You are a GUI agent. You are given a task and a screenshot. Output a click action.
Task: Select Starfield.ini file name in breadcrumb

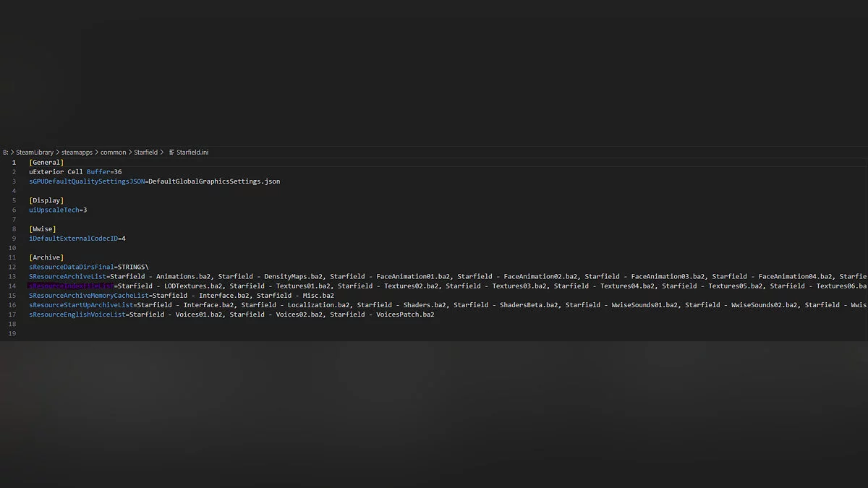click(192, 153)
